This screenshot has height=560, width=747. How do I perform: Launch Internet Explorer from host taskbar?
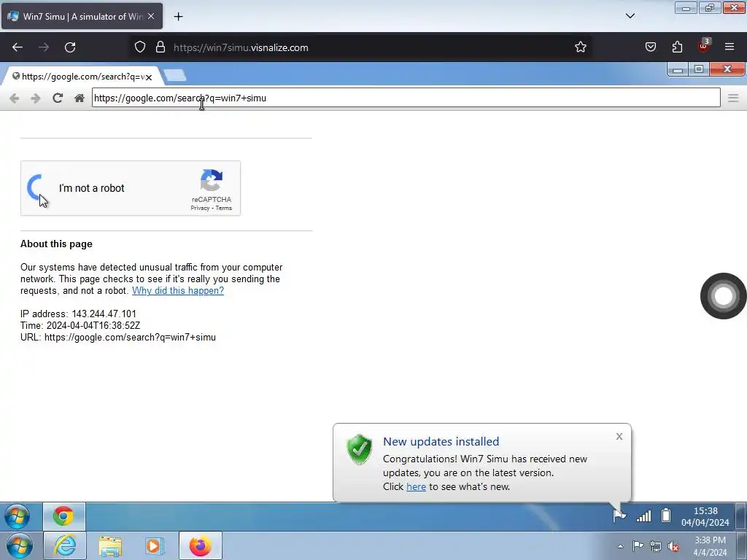point(65,545)
